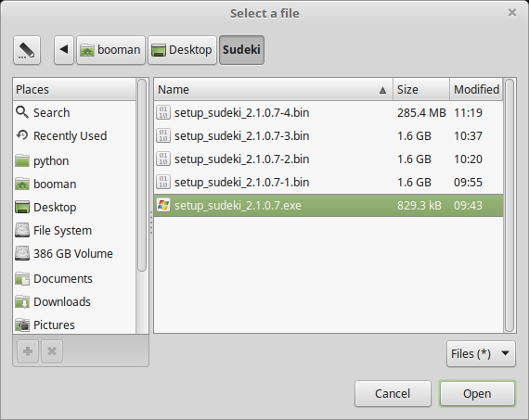Select setup_sudeki_2.1.0.7-4.bin file
Image resolution: width=529 pixels, height=420 pixels.
329,112
